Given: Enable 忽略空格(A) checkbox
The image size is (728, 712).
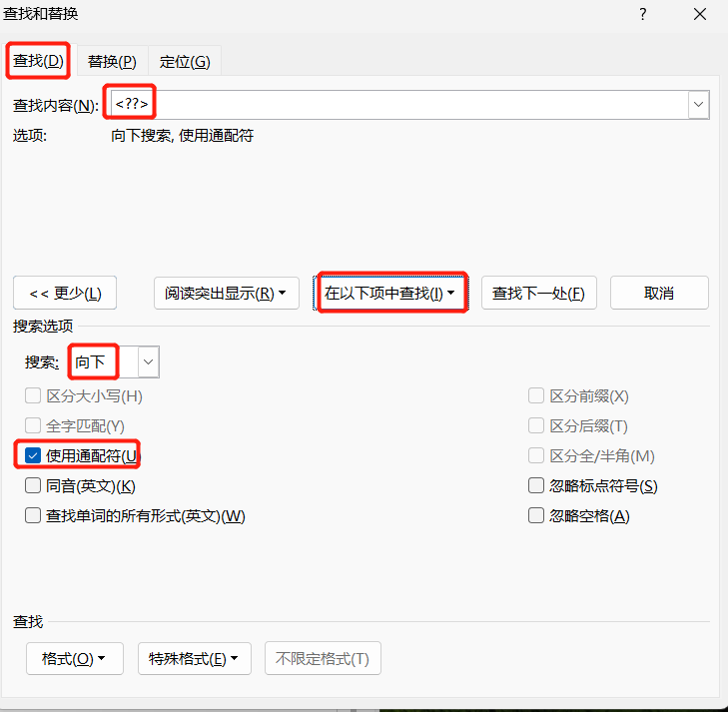Looking at the screenshot, I should point(536,515).
